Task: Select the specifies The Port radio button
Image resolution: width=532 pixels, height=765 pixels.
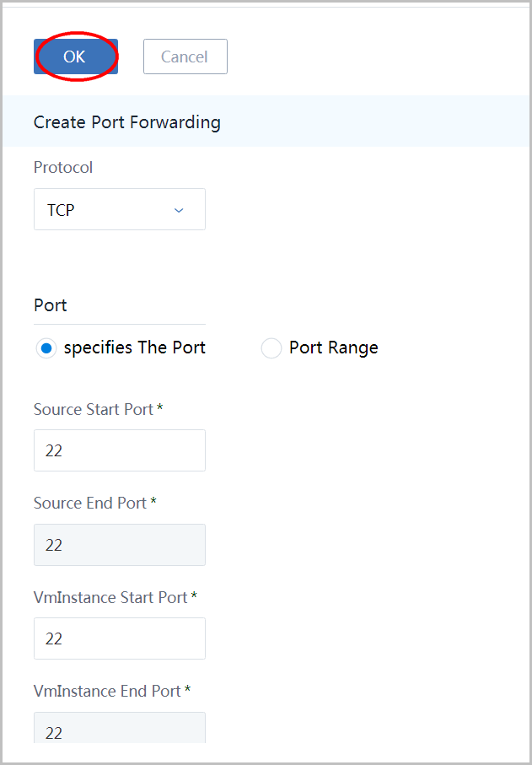Action: tap(46, 348)
